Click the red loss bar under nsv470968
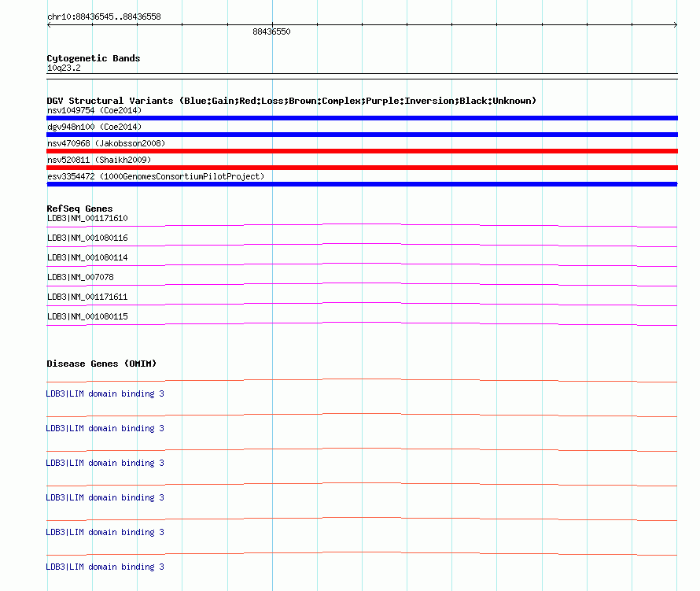The image size is (700, 591). [x=362, y=151]
